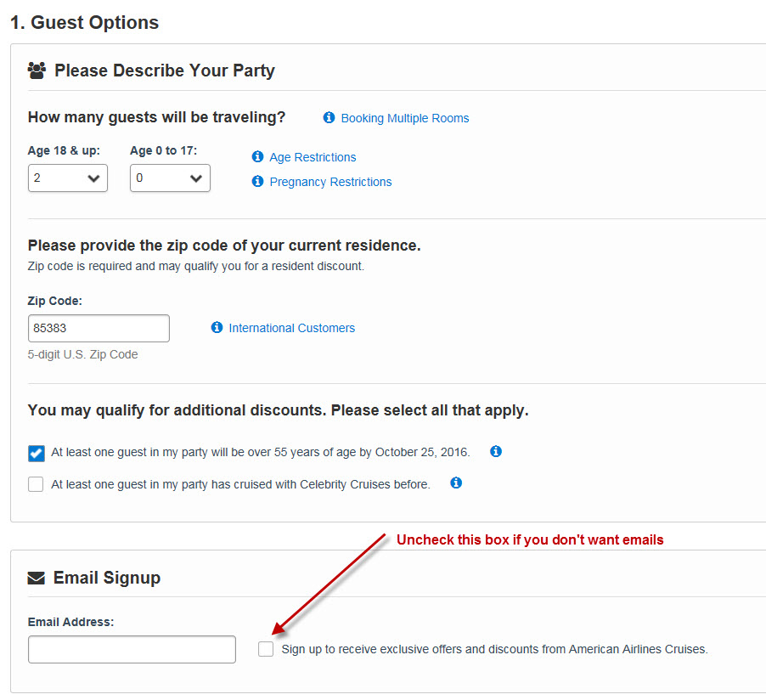This screenshot has width=766, height=700.
Task: Expand the Age 0 to 17 guest dropdown
Action: pyautogui.click(x=170, y=178)
